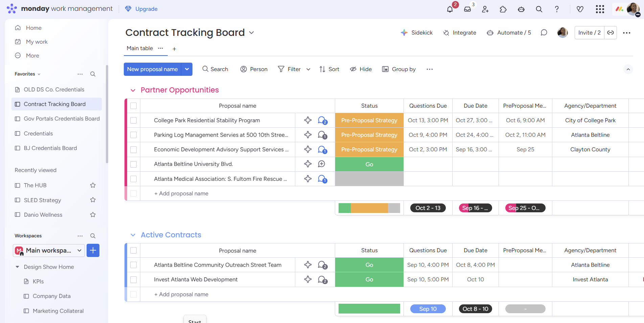Viewport: 644px width, 323px height.
Task: Check Atlanta Beltline Community Outreach row
Action: (x=134, y=265)
